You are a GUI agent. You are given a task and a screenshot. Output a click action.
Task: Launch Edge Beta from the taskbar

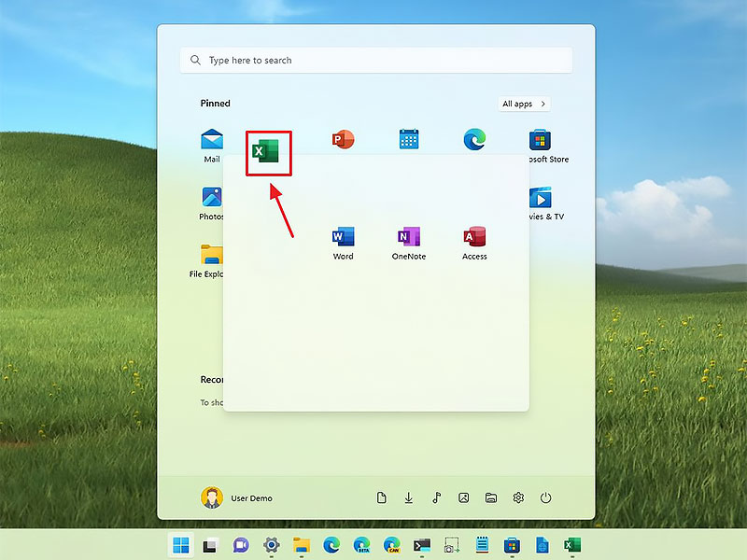pos(362,545)
